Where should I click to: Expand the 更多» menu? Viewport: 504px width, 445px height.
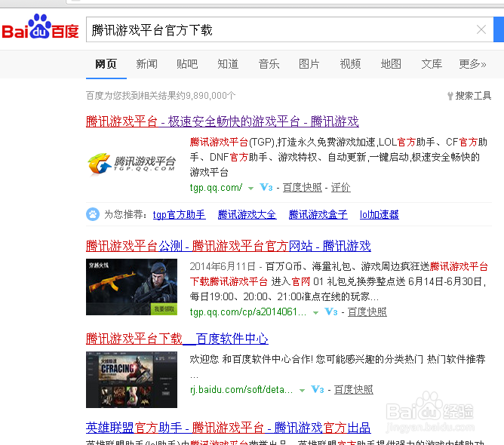(472, 64)
